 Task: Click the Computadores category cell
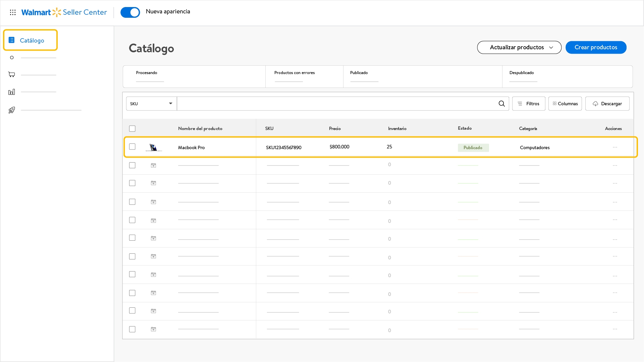tap(535, 147)
